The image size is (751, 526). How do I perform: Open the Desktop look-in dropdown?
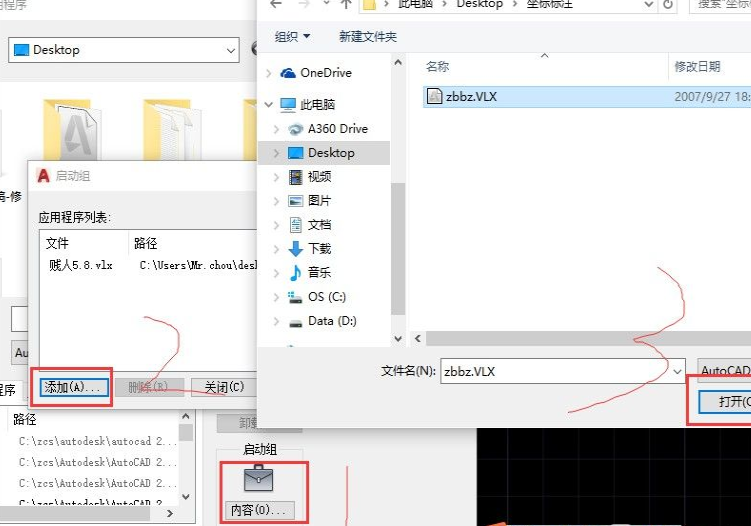click(x=231, y=49)
